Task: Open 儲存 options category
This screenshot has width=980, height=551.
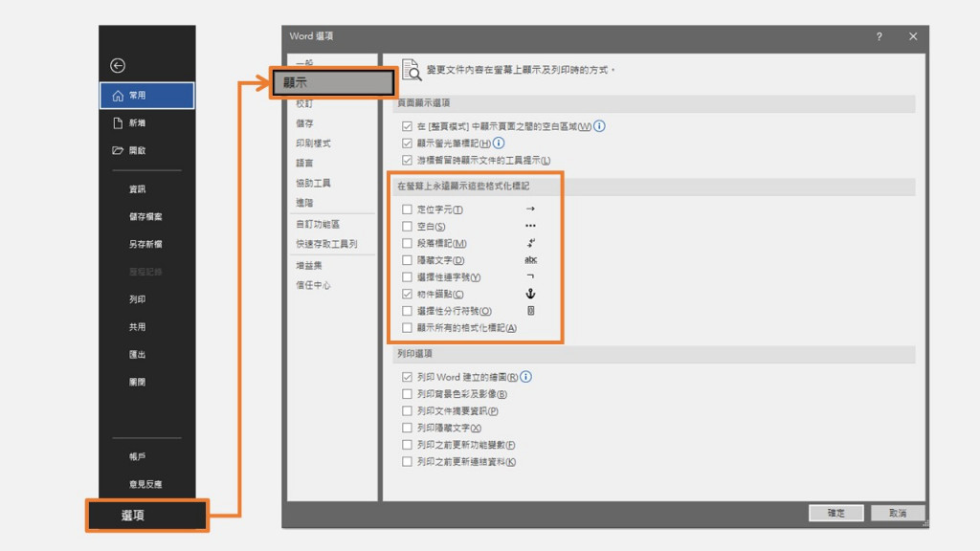Action: [x=304, y=123]
